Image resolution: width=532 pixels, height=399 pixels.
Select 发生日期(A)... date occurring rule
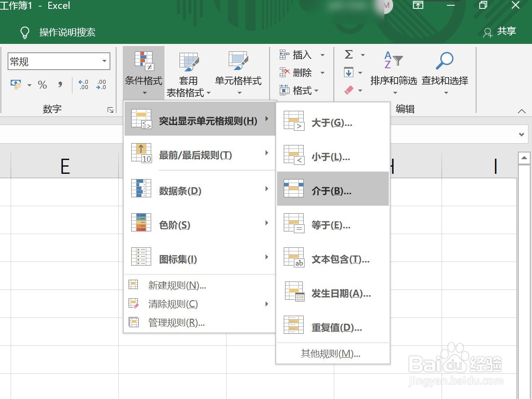tap(333, 291)
